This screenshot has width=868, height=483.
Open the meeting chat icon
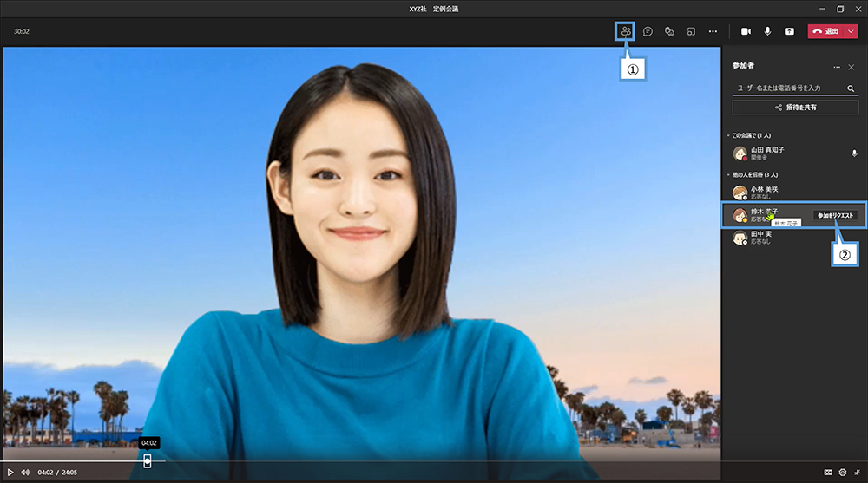coord(648,31)
